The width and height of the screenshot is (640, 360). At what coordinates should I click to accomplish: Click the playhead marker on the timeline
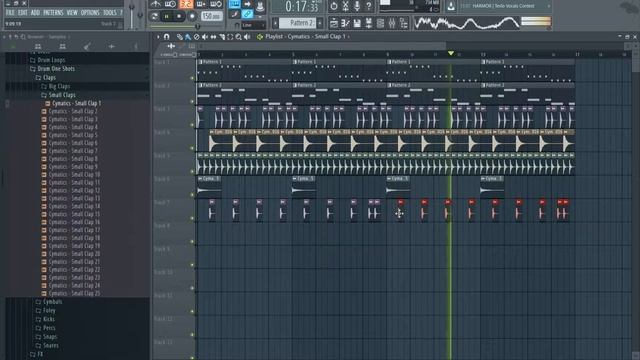click(x=451, y=53)
